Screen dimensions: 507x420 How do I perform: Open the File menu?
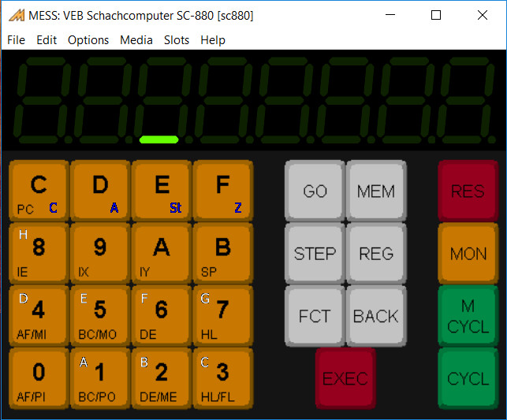tap(17, 40)
